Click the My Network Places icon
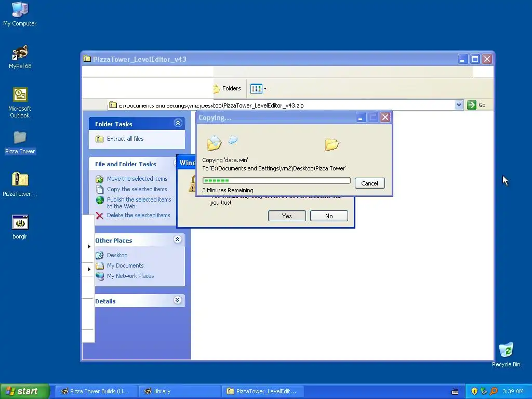Viewport: 532px width, 399px height. 99,276
